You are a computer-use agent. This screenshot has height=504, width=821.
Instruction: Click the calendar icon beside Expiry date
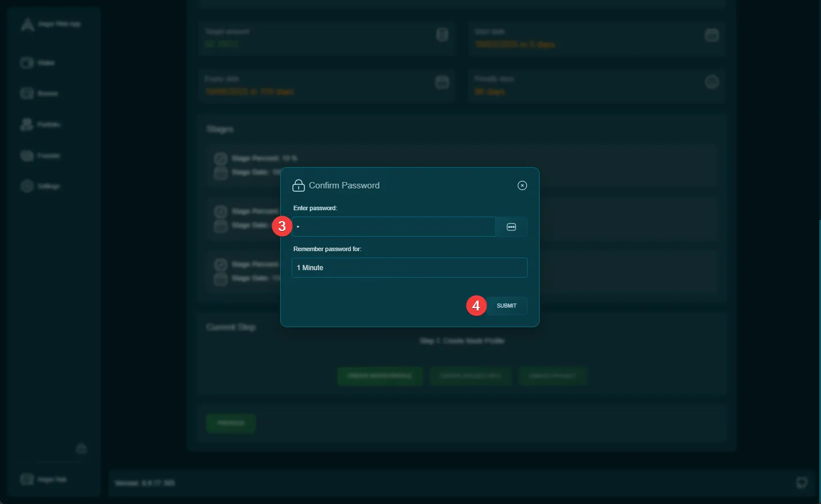pos(442,82)
